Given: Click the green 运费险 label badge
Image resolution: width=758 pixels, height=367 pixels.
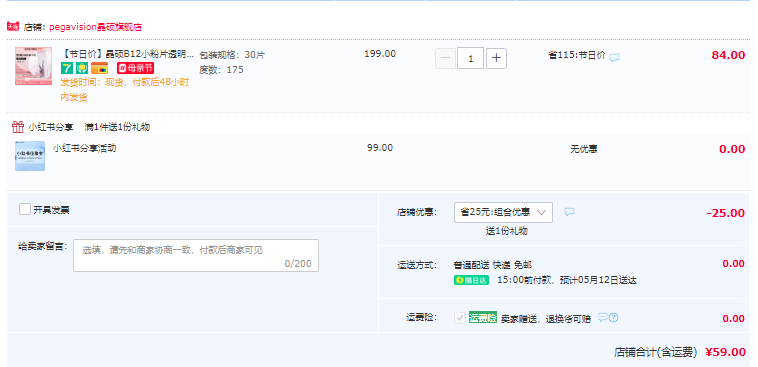Looking at the screenshot, I should (x=482, y=318).
